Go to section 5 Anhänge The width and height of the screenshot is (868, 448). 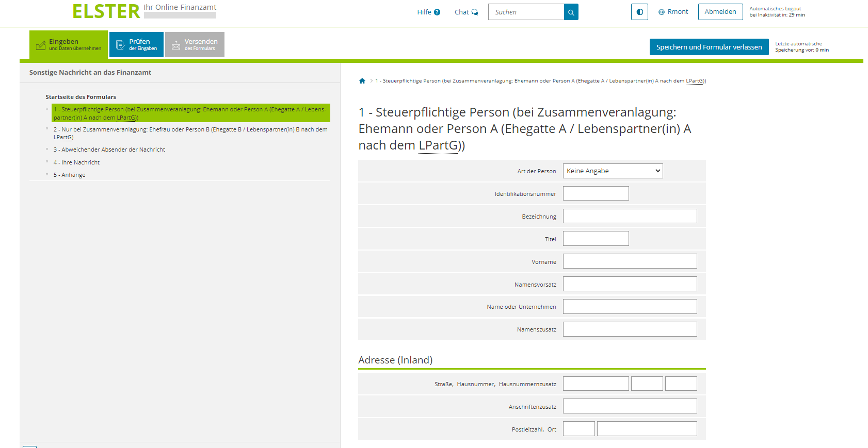pyautogui.click(x=69, y=175)
